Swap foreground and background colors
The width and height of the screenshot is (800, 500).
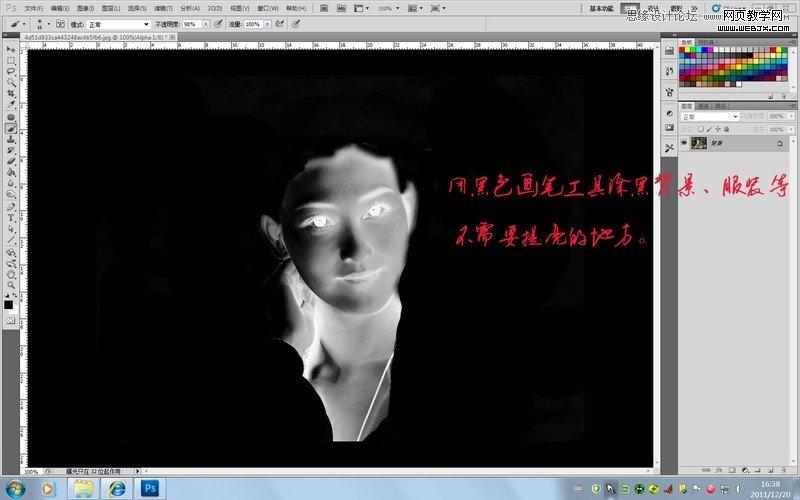pyautogui.click(x=15, y=295)
